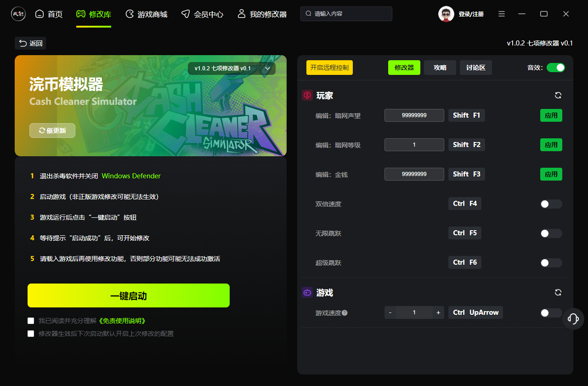Click the 游戏速度 help question icon
This screenshot has width=588, height=386.
click(345, 313)
